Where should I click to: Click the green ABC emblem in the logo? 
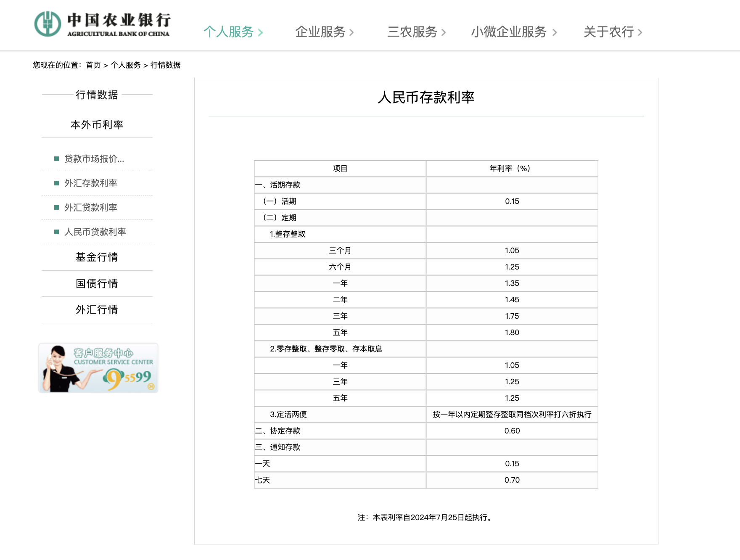pyautogui.click(x=47, y=23)
